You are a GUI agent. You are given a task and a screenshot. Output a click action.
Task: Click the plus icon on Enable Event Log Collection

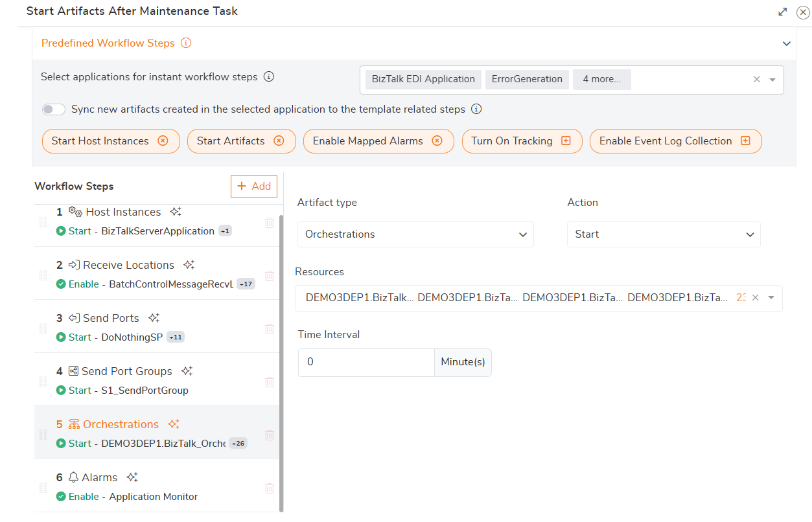coord(745,141)
